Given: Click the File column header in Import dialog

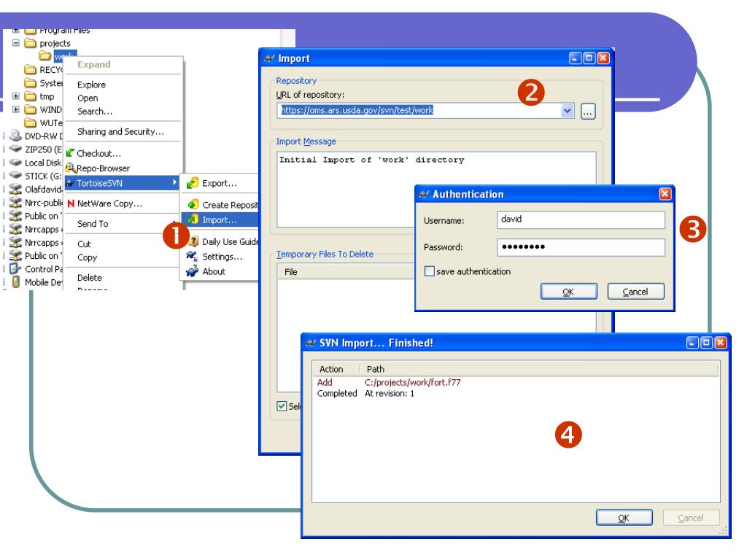Looking at the screenshot, I should pos(345,271).
